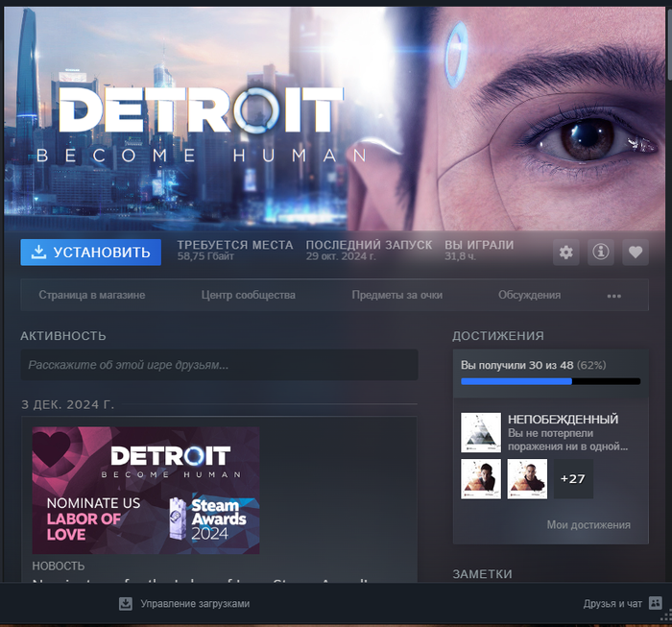Open Предметы за очки tab

(x=396, y=295)
